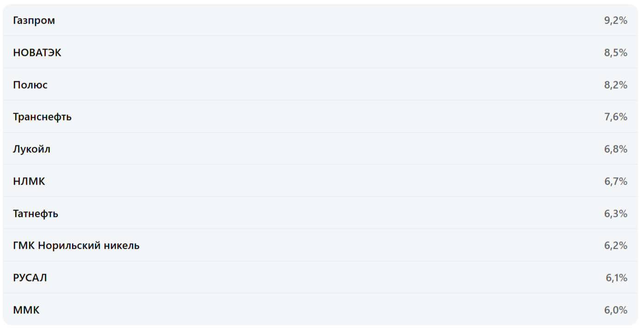The image size is (644, 328).
Task: Open the Транснефть entry
Action: (42, 117)
